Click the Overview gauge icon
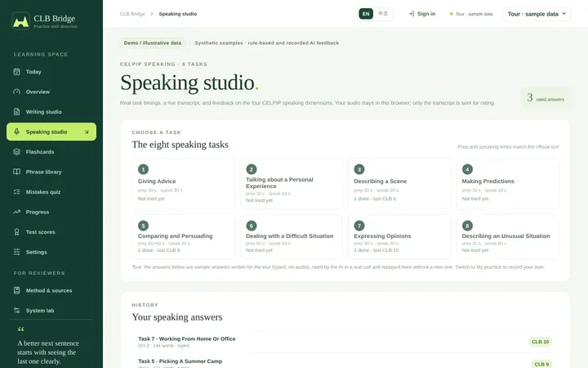The height and width of the screenshot is (368, 588). click(16, 92)
